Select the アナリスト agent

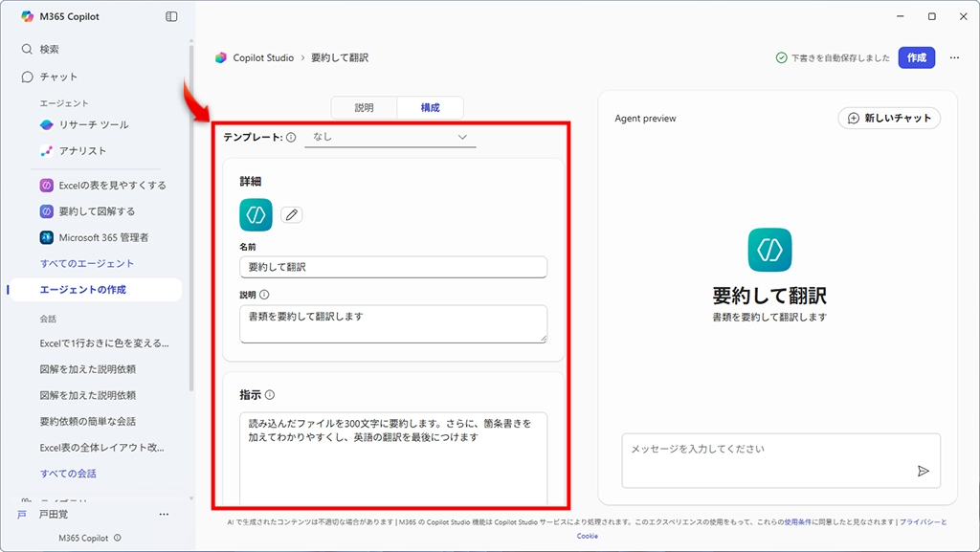tap(82, 151)
